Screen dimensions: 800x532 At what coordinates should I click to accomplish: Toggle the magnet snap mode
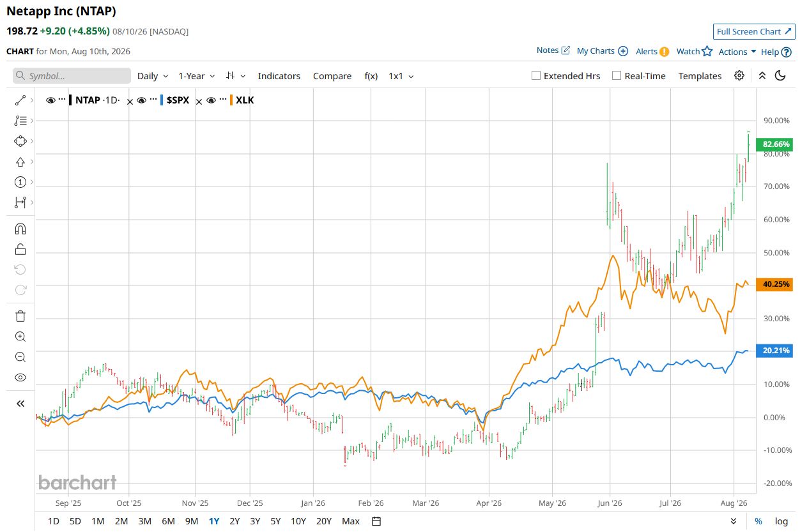click(20, 229)
